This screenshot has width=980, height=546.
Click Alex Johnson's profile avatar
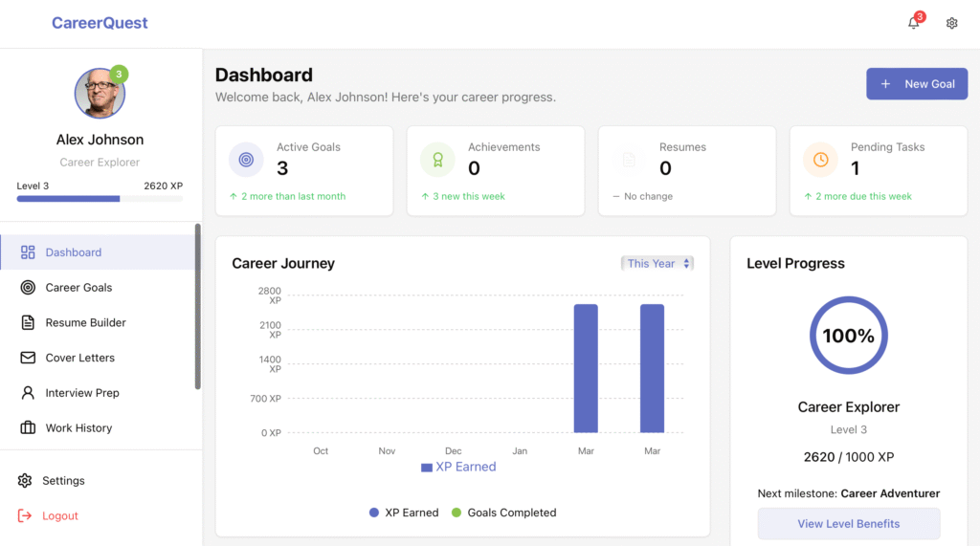[100, 94]
